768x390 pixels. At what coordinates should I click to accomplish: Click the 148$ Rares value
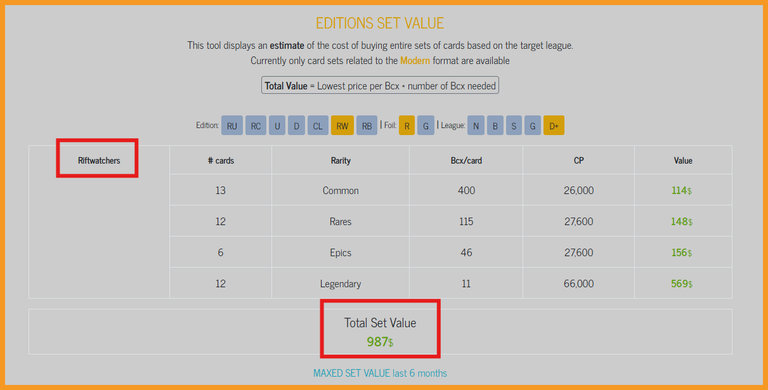click(x=682, y=221)
